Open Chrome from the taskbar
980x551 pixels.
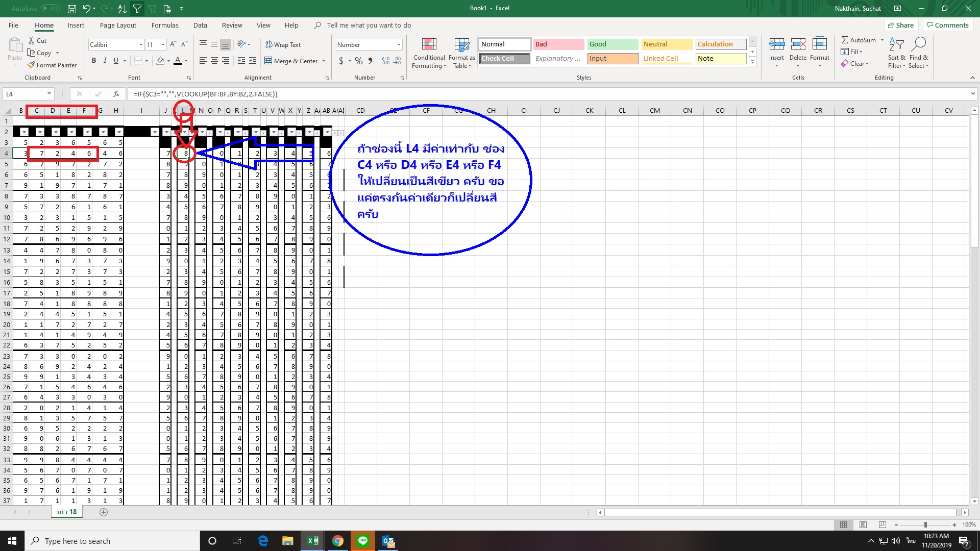[337, 541]
